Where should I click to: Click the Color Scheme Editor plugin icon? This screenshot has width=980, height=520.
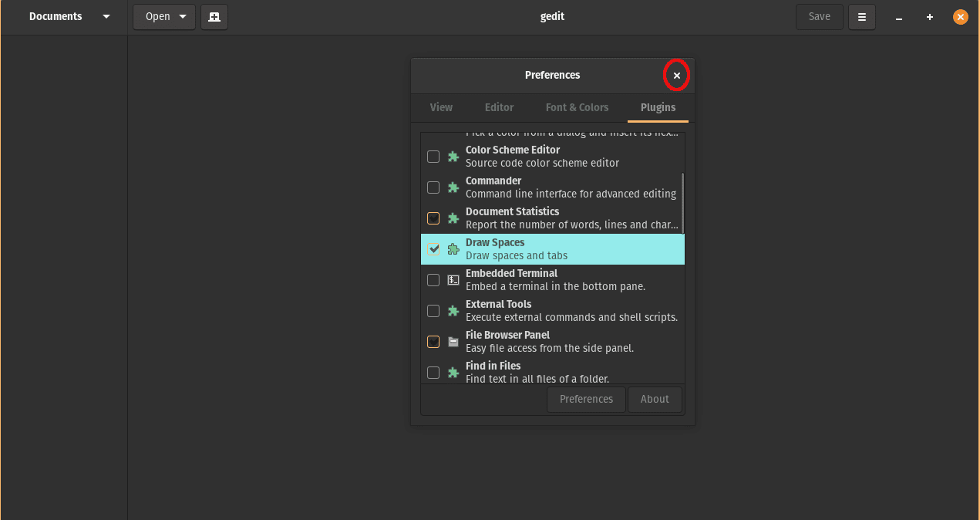point(453,157)
